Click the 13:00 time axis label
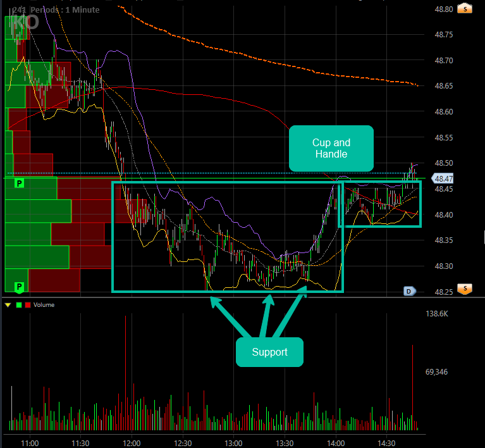Viewport: 485px width, 448px height. 233,444
